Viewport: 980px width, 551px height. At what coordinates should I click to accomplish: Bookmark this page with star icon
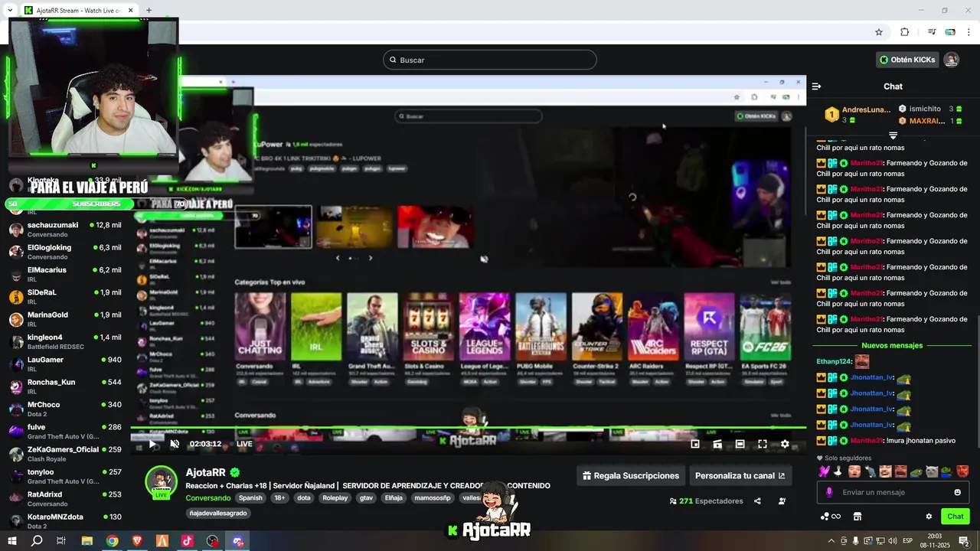(879, 32)
